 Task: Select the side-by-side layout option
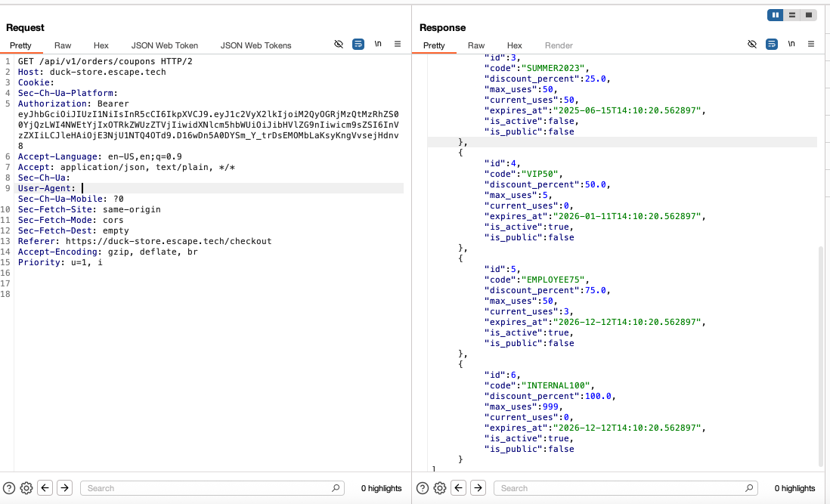[772, 14]
